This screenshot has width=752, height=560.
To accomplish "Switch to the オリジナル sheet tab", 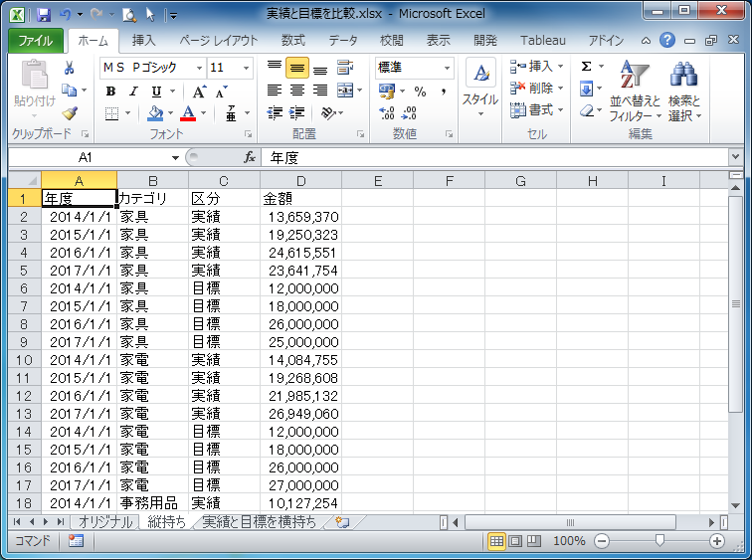I will coord(105,522).
